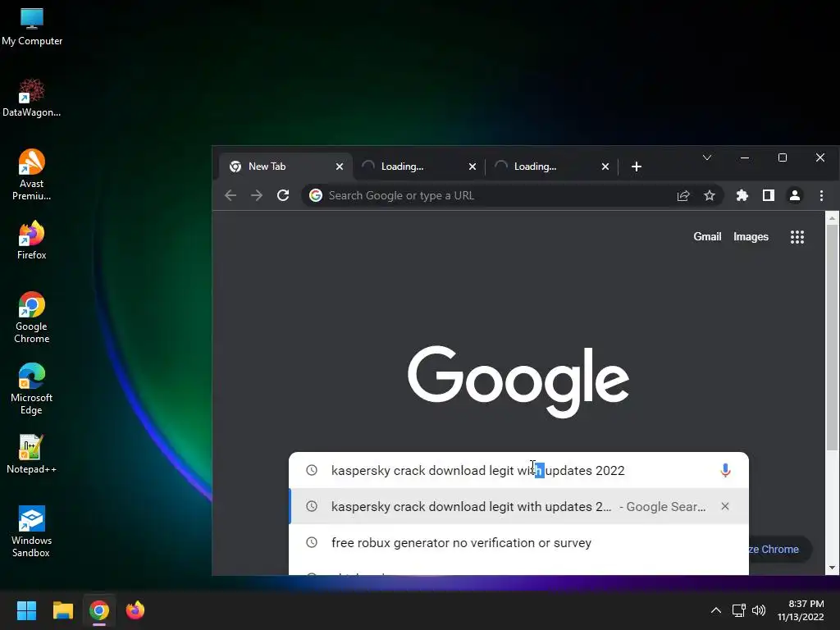Click scrollbar down arrow
This screenshot has width=840, height=630.
coord(832,568)
